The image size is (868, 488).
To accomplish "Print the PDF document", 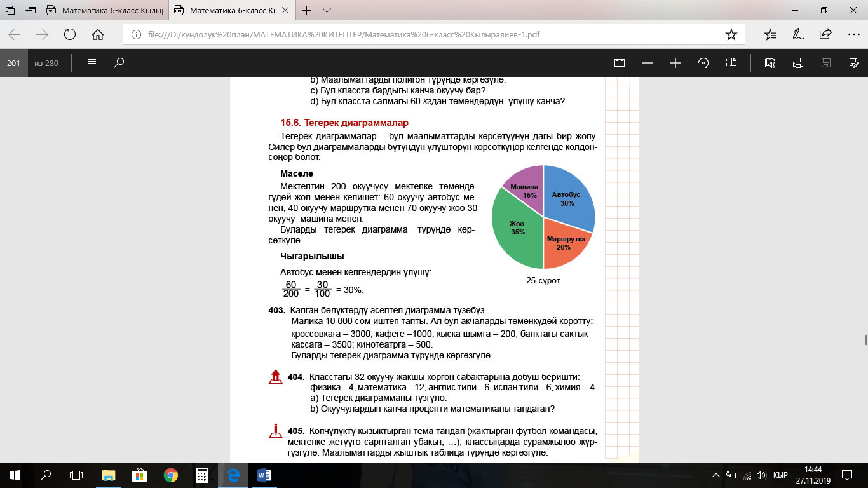I will point(798,63).
